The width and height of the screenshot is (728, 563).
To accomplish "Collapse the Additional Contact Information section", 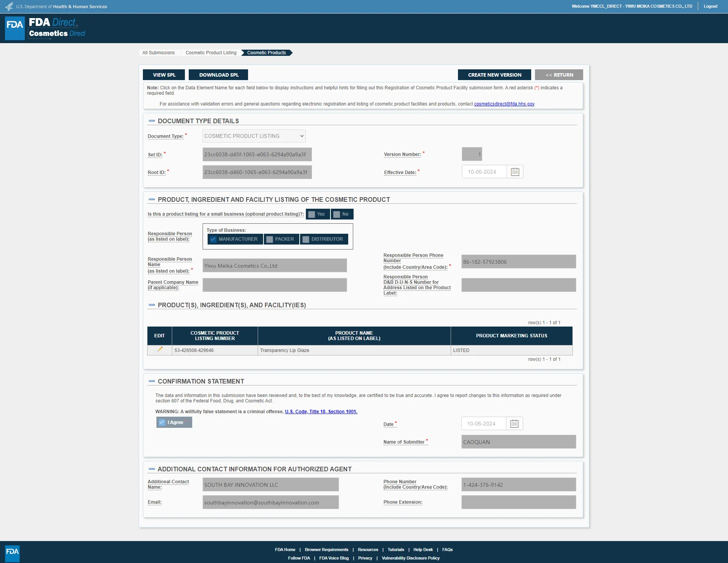I will coord(152,469).
